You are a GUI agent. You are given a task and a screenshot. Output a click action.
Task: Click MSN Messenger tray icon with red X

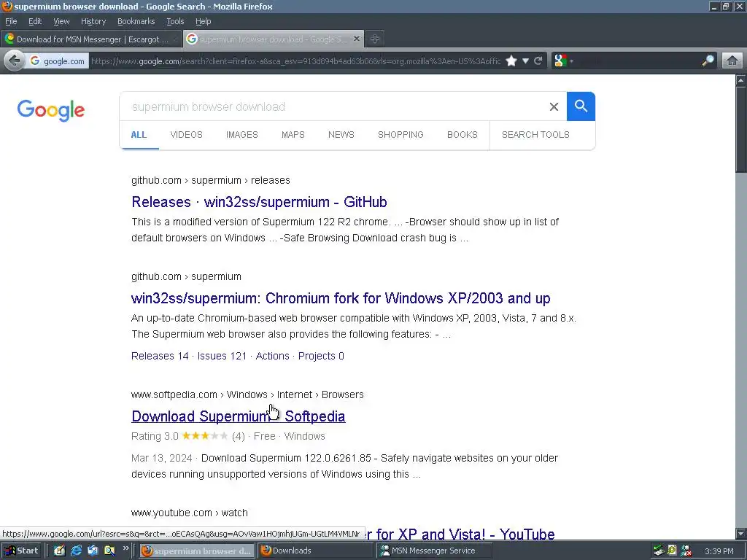(x=686, y=551)
